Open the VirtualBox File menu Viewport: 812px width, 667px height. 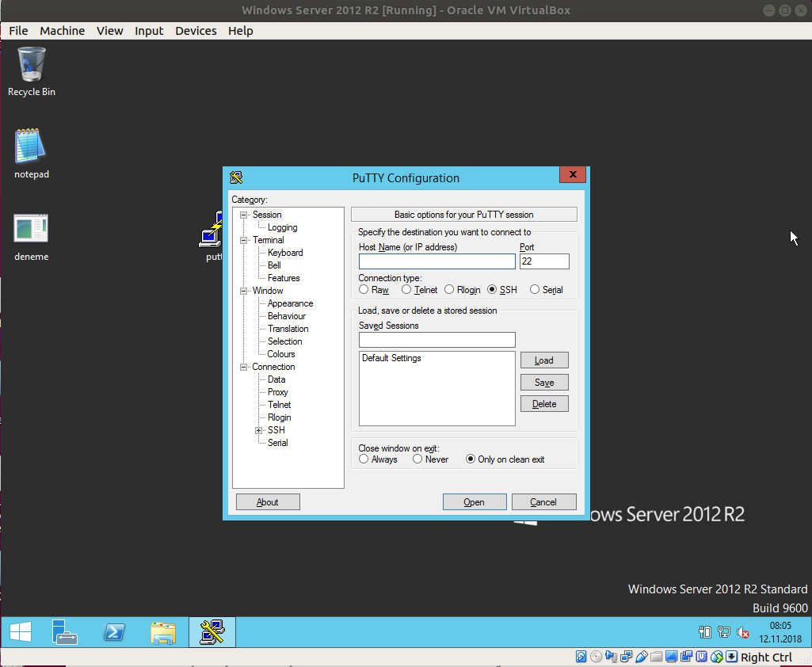click(x=18, y=31)
